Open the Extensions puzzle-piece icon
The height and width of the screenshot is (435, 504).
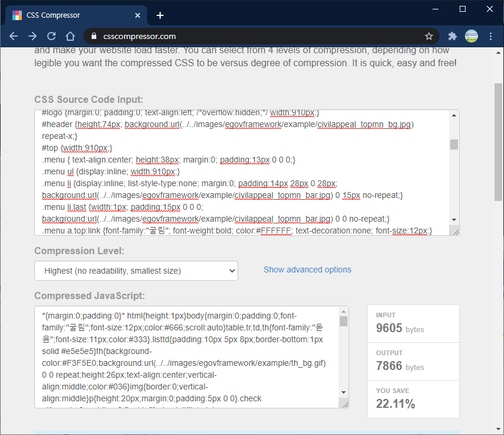point(453,36)
